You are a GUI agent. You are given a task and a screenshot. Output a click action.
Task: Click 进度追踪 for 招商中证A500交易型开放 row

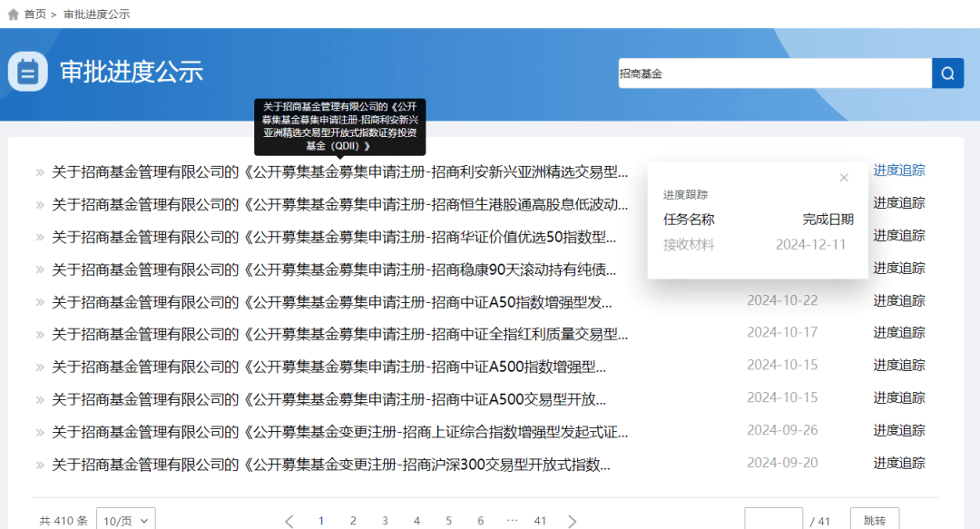click(x=898, y=397)
